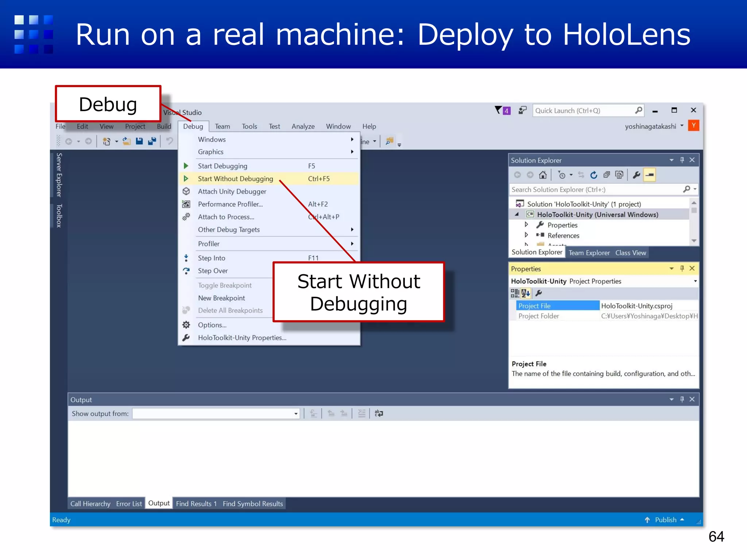Click the Categorized icon in Properties panel
Viewport: 747px width, 560px height.
coord(515,293)
